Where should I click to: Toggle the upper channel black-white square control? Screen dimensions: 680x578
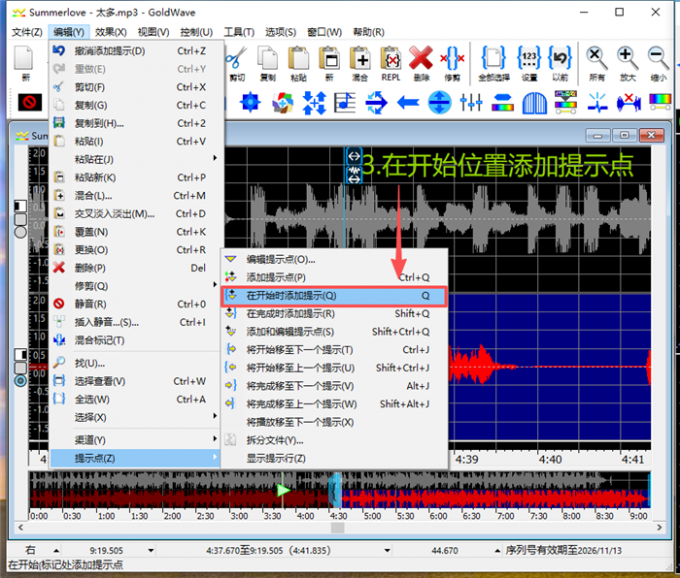click(21, 206)
